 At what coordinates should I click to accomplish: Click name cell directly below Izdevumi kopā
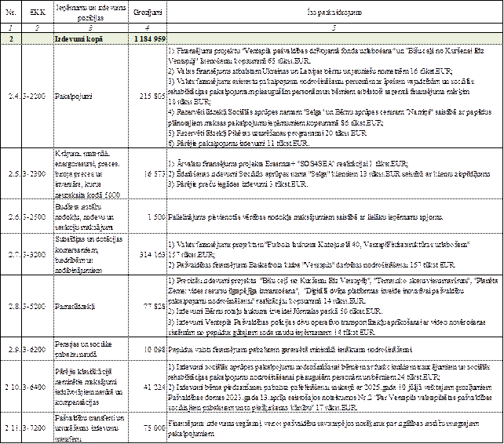coord(90,99)
